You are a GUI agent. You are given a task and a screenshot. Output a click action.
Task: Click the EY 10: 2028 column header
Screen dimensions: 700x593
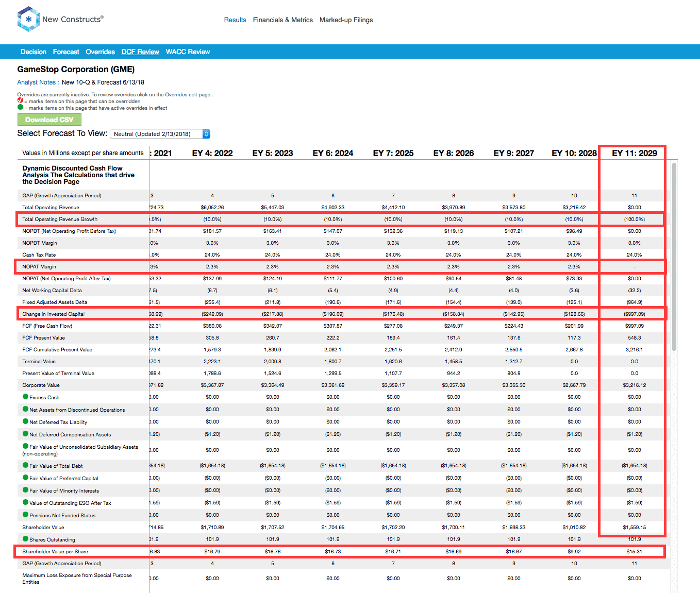(x=574, y=153)
